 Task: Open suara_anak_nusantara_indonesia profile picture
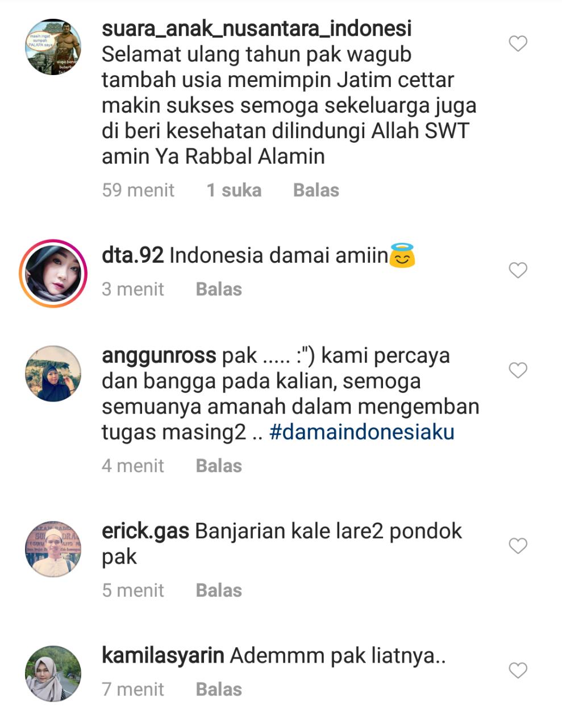point(53,47)
